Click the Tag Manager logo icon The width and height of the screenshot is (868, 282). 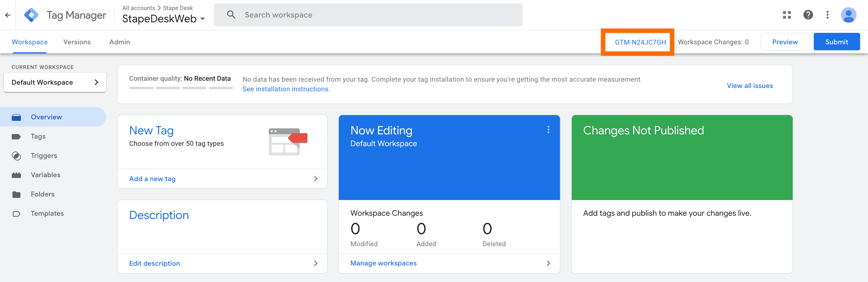tap(31, 15)
